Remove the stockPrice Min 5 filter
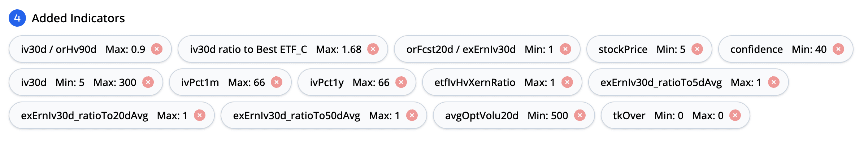The image size is (868, 144). tap(697, 49)
